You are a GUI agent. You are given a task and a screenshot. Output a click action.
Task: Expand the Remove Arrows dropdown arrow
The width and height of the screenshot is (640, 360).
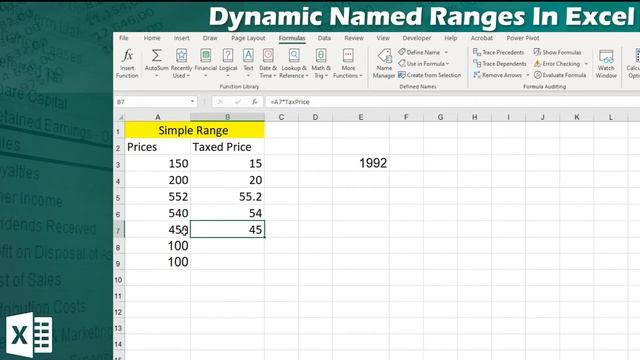(x=527, y=75)
